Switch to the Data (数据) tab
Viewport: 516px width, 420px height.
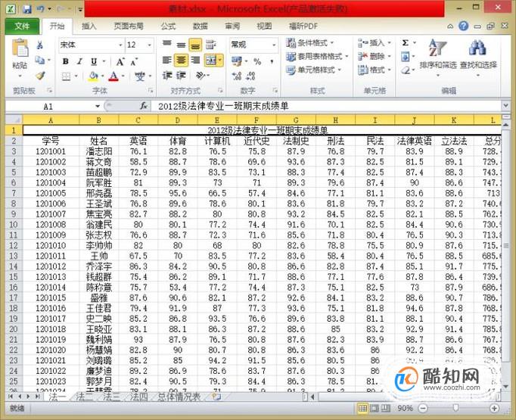click(200, 26)
